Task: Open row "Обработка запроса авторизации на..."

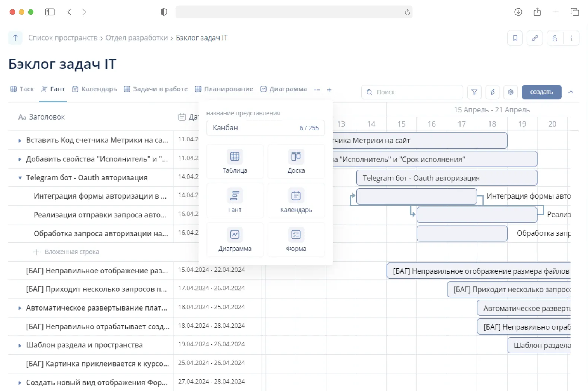Action: (101, 234)
